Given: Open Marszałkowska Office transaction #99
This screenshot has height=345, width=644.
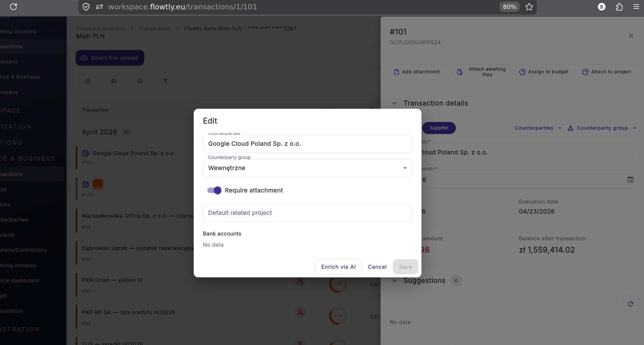Looking at the screenshot, I should click(138, 216).
